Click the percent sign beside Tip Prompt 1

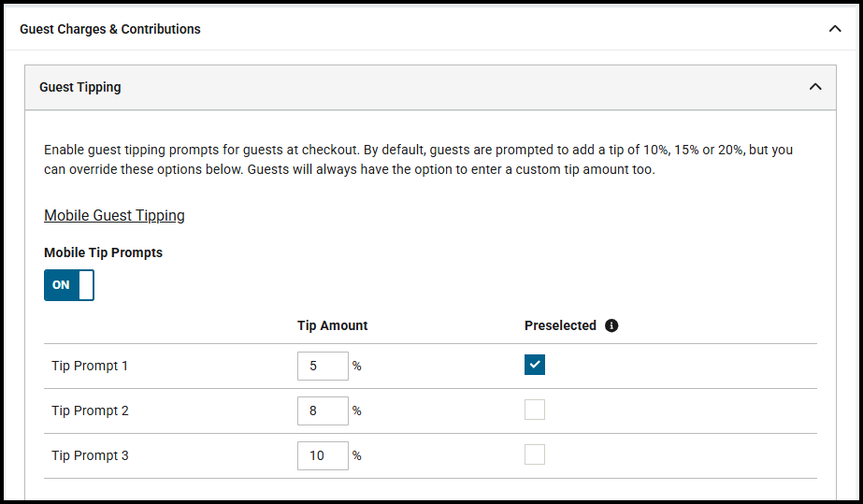click(357, 367)
